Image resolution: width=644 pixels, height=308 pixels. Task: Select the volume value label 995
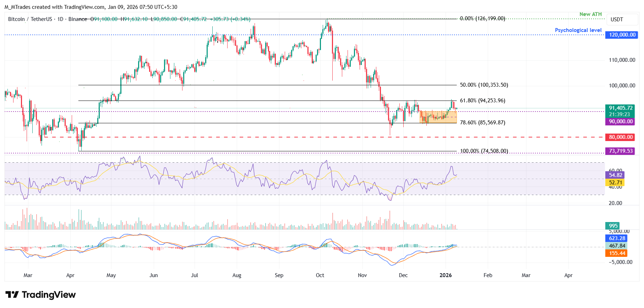coord(613,226)
